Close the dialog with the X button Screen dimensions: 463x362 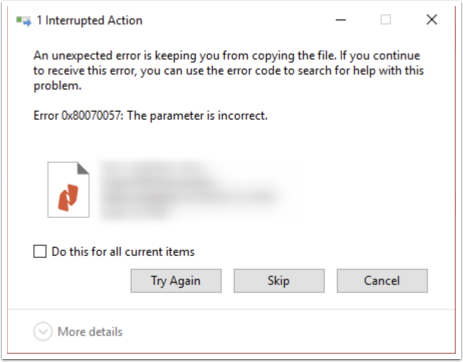(432, 20)
